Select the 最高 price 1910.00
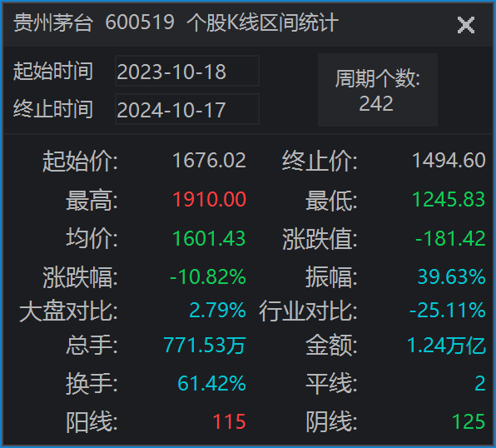 pyautogui.click(x=209, y=200)
